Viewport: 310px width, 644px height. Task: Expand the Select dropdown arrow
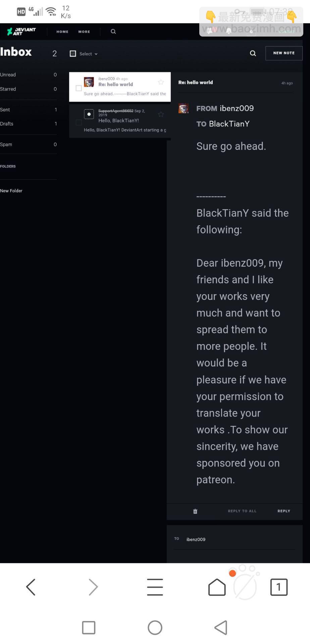pyautogui.click(x=96, y=54)
